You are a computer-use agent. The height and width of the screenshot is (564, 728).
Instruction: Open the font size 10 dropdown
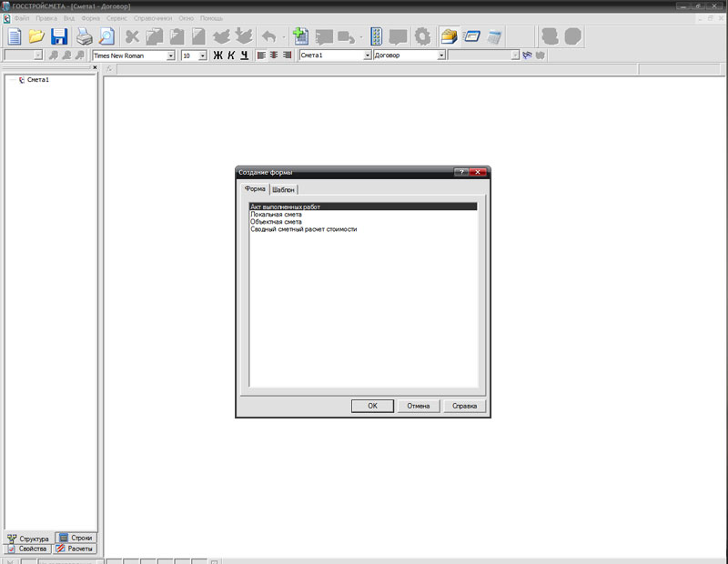point(202,55)
